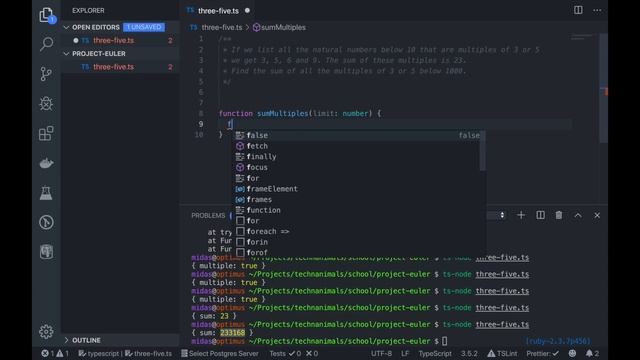The image size is (640, 360).
Task: Click sumMultiples breadcrumb segment
Action: point(279,27)
